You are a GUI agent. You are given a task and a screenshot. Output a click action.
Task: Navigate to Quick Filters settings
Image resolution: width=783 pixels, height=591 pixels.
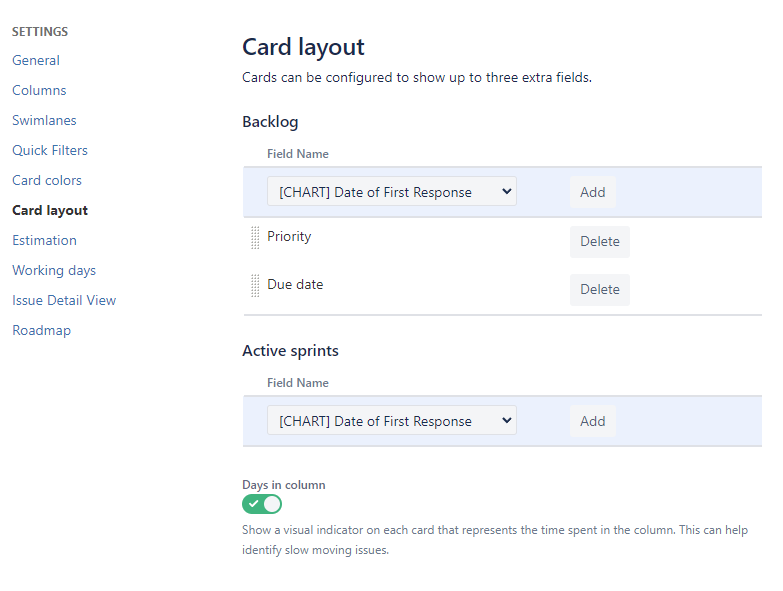coord(50,150)
